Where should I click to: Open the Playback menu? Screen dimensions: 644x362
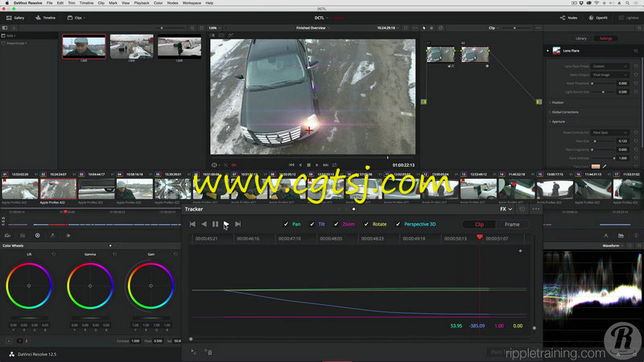(x=142, y=3)
